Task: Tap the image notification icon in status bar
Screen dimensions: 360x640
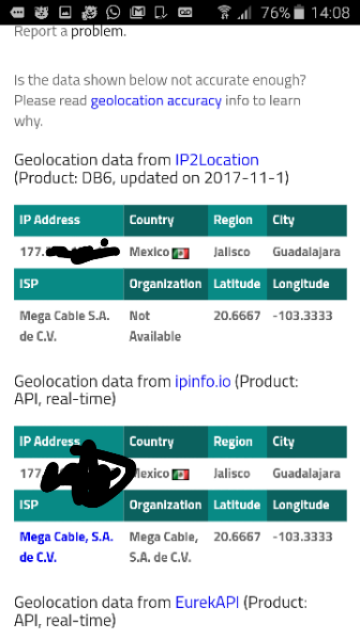Action: (65, 12)
